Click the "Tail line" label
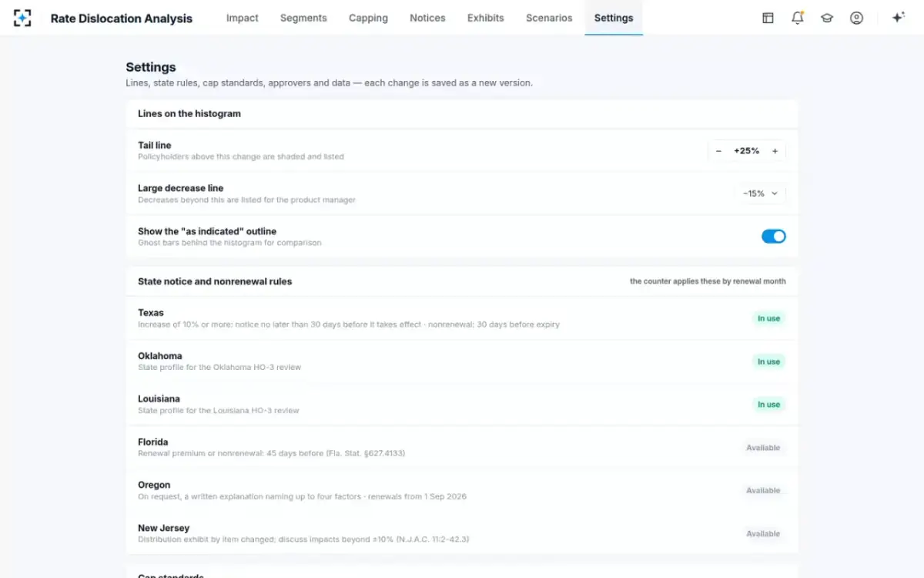The width and height of the screenshot is (924, 578). [x=155, y=145]
